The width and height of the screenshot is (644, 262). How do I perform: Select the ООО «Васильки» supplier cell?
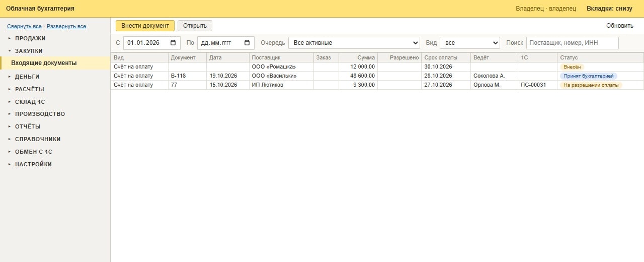click(x=281, y=76)
